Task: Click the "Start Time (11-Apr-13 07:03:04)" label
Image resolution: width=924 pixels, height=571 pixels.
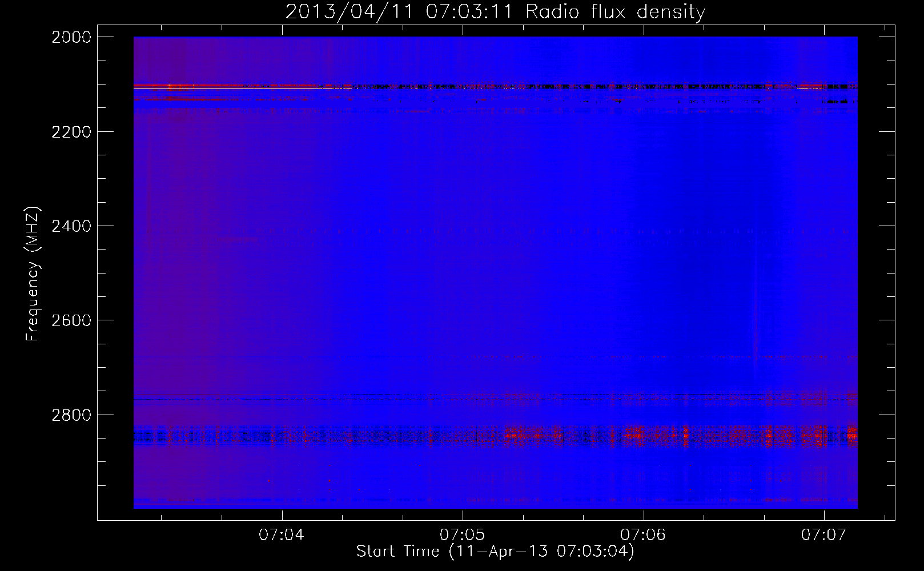Action: 495,551
